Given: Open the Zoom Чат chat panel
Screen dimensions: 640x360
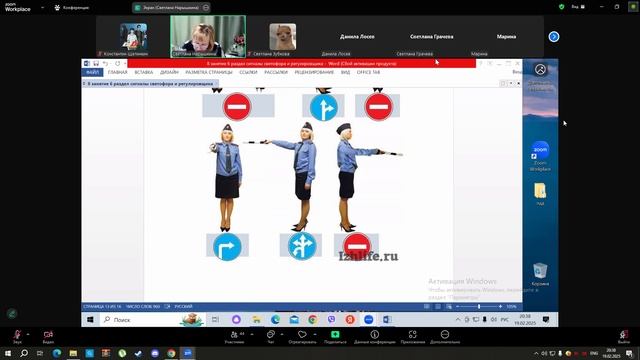Looking at the screenshot, I should coord(270,336).
